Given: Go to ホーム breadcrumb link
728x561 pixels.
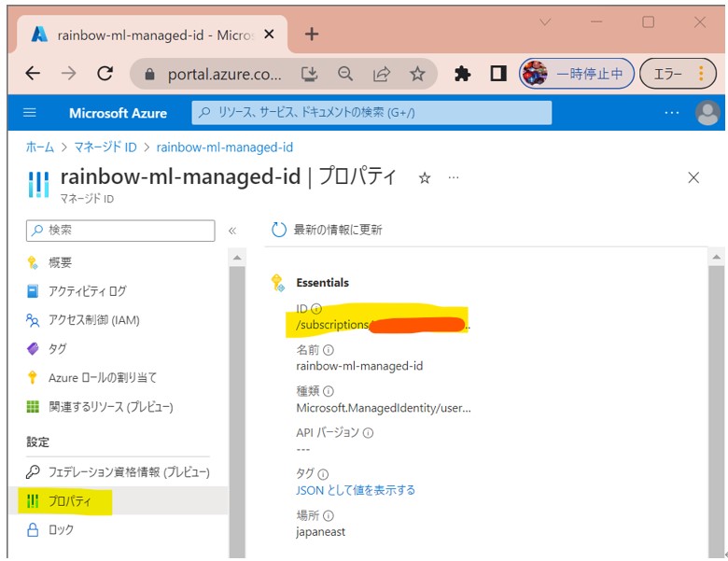Looking at the screenshot, I should (39, 147).
